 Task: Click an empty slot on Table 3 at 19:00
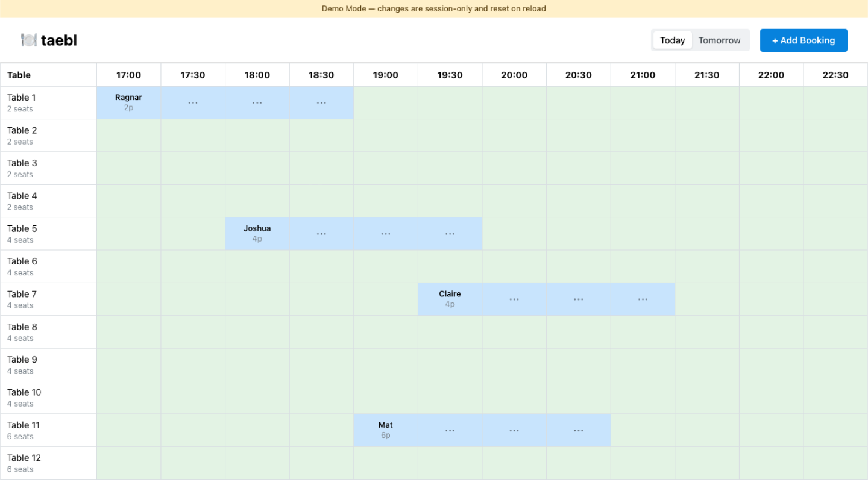pyautogui.click(x=385, y=168)
